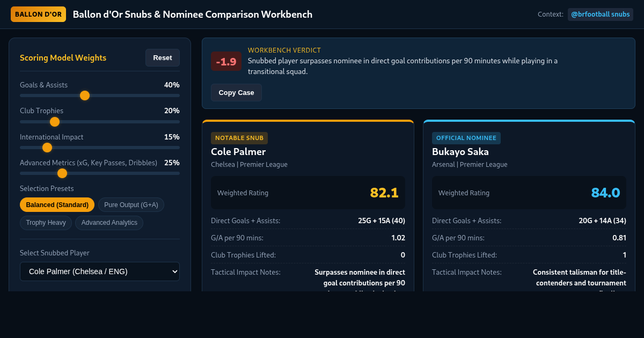The height and width of the screenshot is (338, 644).
Task: Adjust the International Impact weight slider
Action: click(100, 147)
